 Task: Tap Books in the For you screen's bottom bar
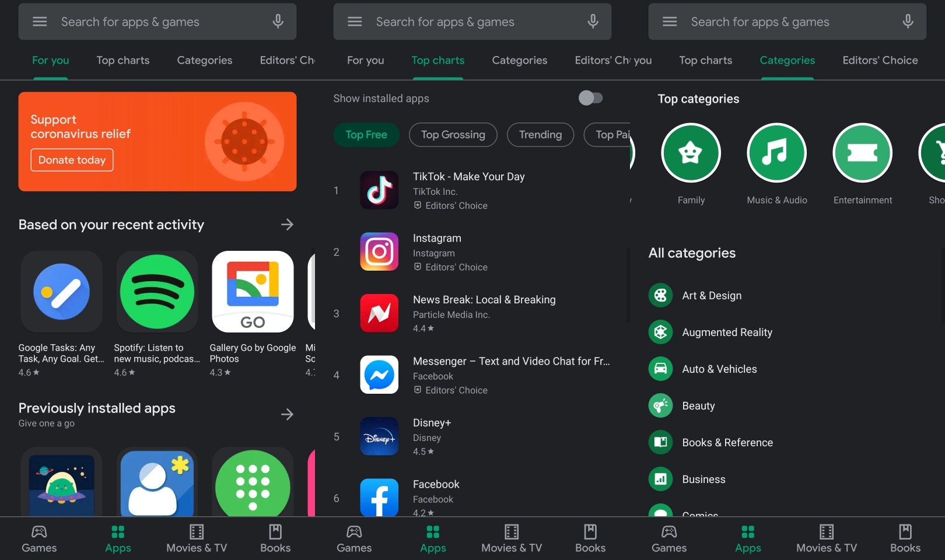275,539
